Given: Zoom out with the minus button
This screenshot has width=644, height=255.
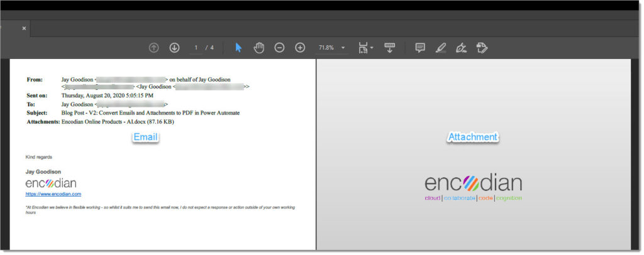Looking at the screenshot, I should pyautogui.click(x=279, y=48).
